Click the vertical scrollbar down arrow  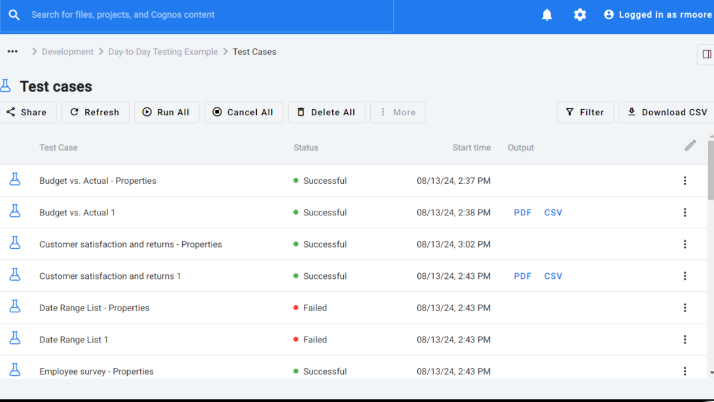(711, 373)
